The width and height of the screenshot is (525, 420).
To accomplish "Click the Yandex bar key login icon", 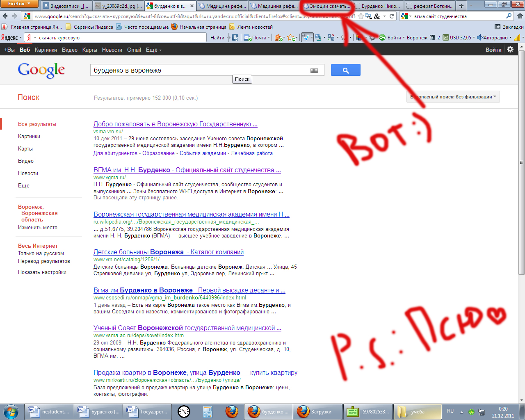I will click(x=382, y=38).
